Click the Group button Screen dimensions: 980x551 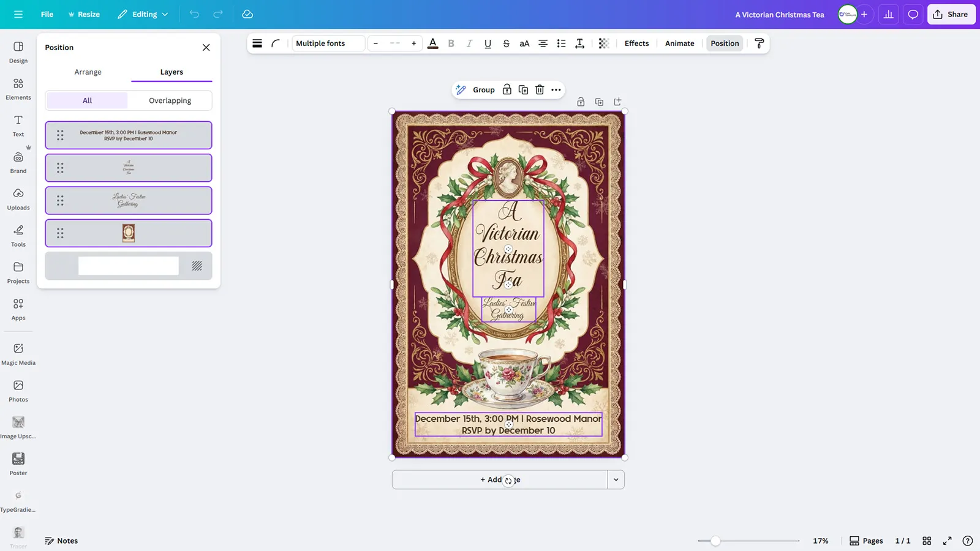(483, 90)
